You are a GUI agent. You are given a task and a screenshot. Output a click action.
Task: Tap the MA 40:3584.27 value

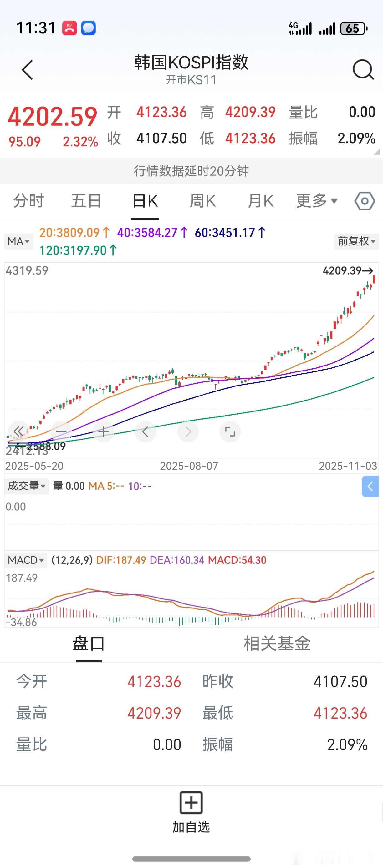coord(153,233)
